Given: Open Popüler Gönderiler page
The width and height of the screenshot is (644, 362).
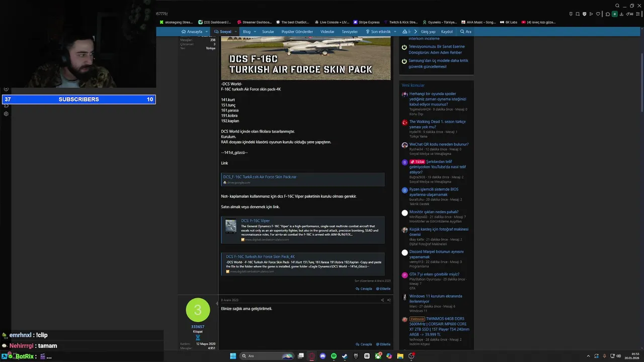Looking at the screenshot, I should [x=297, y=31].
